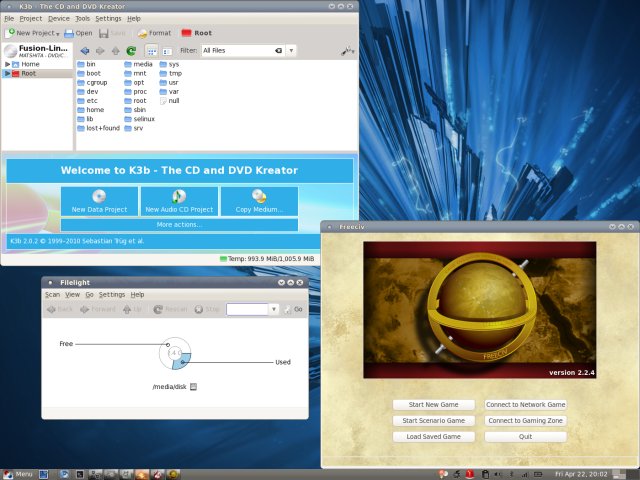The image size is (640, 480).
Task: Open the View menu in Filelight
Action: pos(72,295)
